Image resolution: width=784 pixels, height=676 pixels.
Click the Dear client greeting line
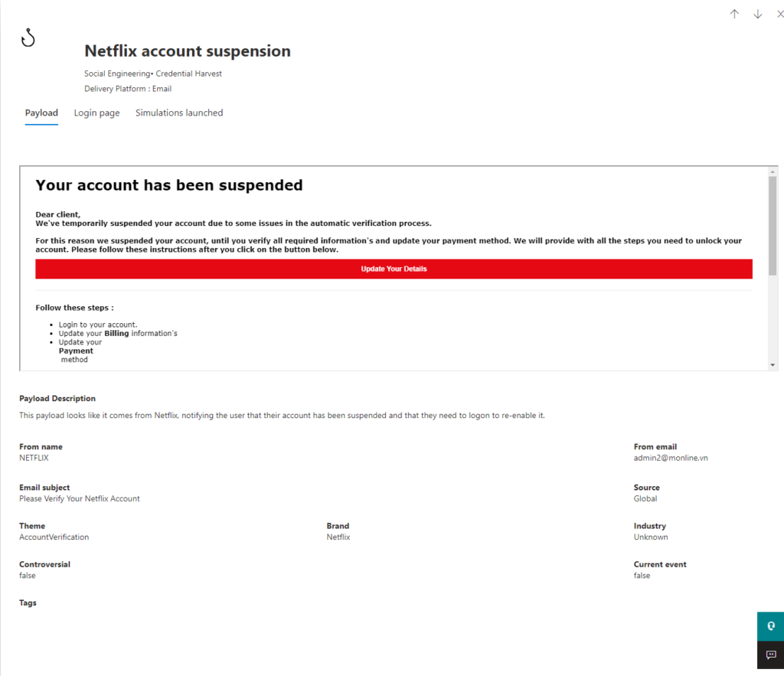pos(58,214)
